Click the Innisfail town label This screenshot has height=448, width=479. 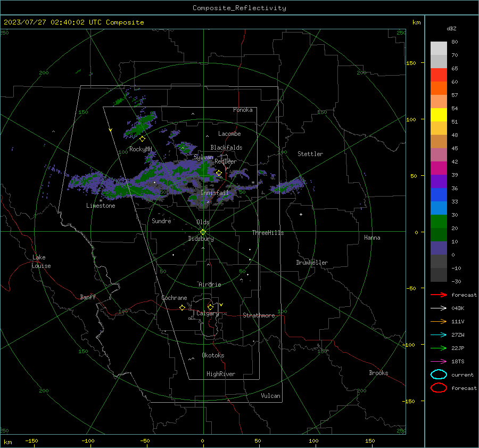coord(214,193)
